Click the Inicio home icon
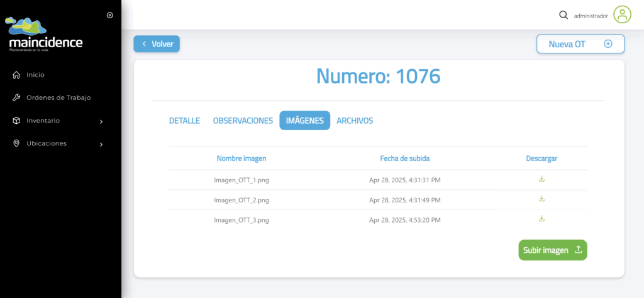This screenshot has height=298, width=644. pyautogui.click(x=16, y=75)
